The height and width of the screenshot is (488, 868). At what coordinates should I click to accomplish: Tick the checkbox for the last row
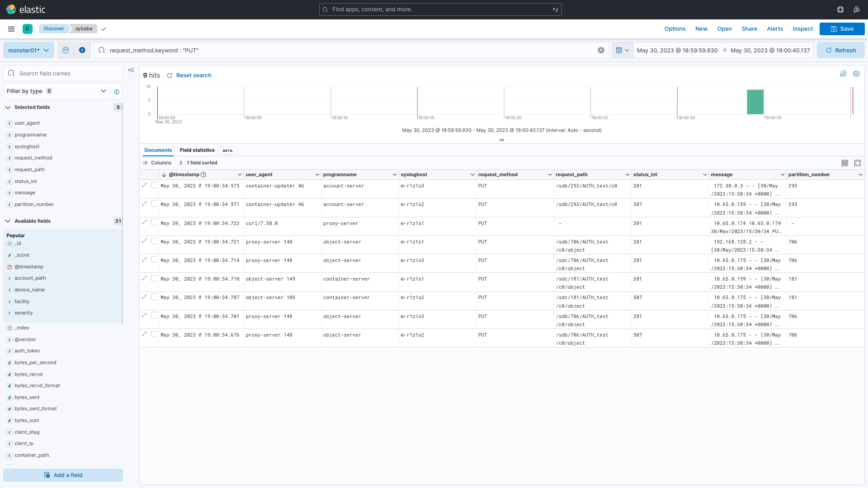click(x=155, y=334)
